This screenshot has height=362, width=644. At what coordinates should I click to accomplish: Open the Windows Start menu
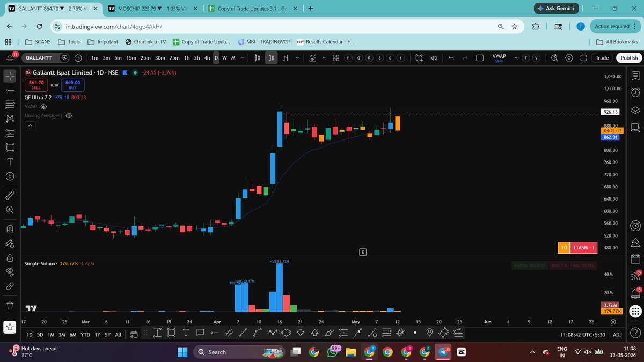pyautogui.click(x=182, y=352)
